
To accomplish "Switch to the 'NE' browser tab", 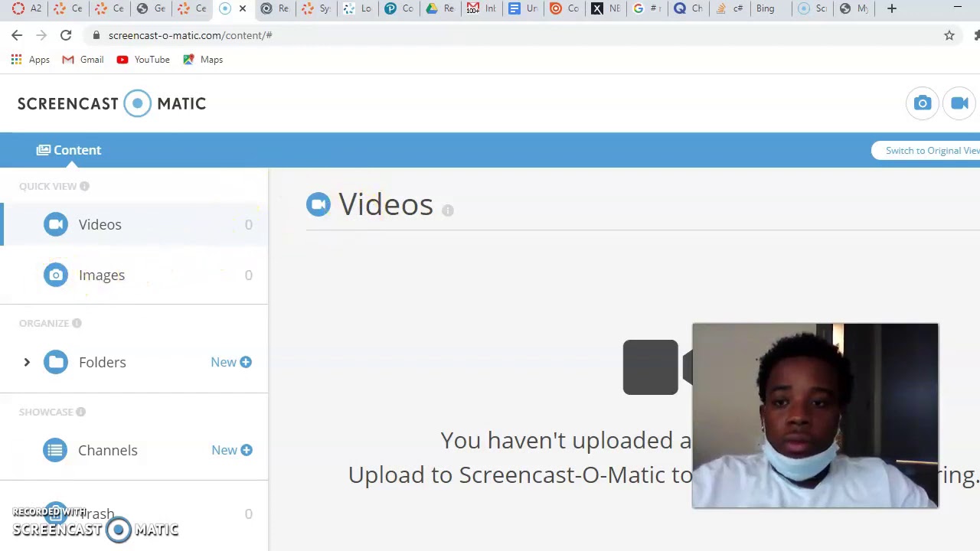I will click(607, 8).
